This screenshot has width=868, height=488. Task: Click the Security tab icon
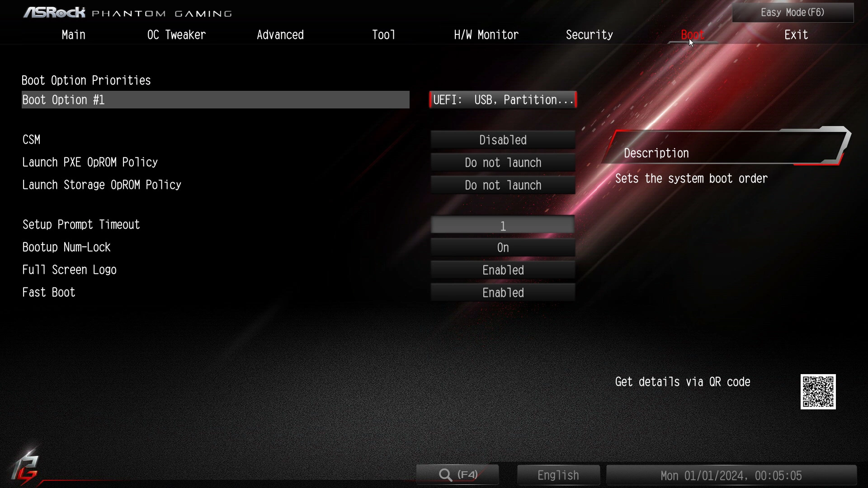point(590,34)
